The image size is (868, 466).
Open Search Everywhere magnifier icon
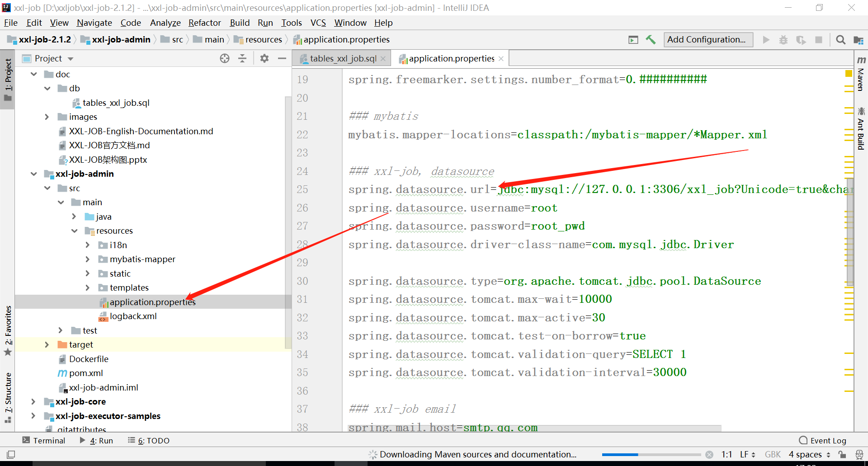coord(841,40)
